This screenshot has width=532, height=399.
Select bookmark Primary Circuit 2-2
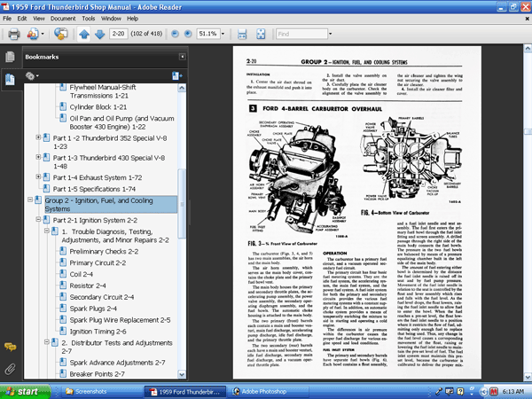coord(98,263)
